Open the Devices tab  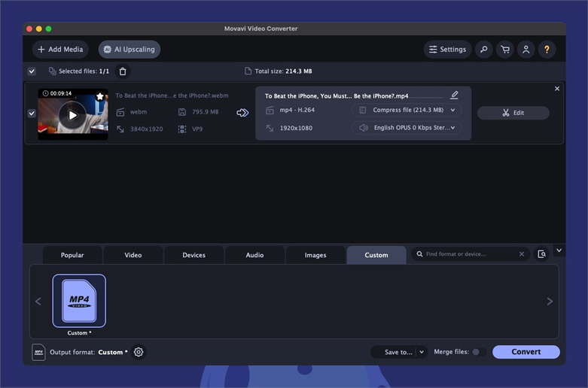coord(194,255)
